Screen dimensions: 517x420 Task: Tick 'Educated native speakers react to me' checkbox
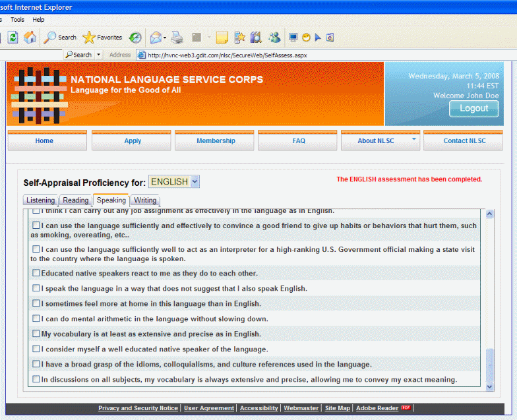(x=36, y=273)
